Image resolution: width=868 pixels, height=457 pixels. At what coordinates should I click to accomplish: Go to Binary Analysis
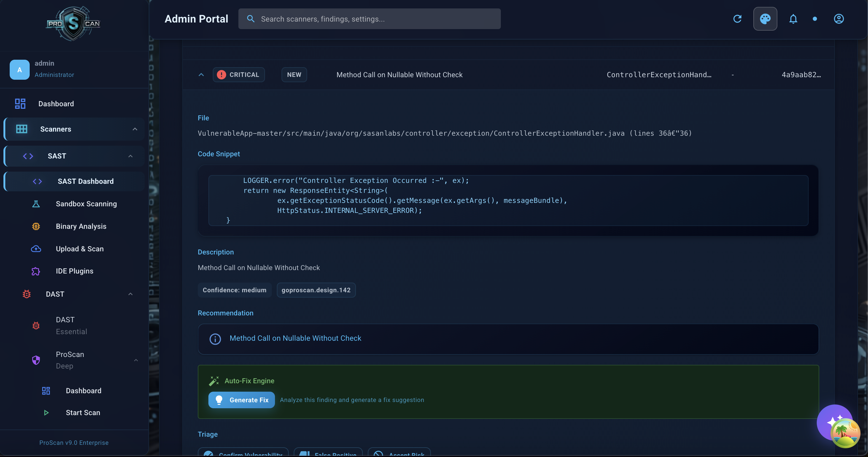[x=81, y=227]
